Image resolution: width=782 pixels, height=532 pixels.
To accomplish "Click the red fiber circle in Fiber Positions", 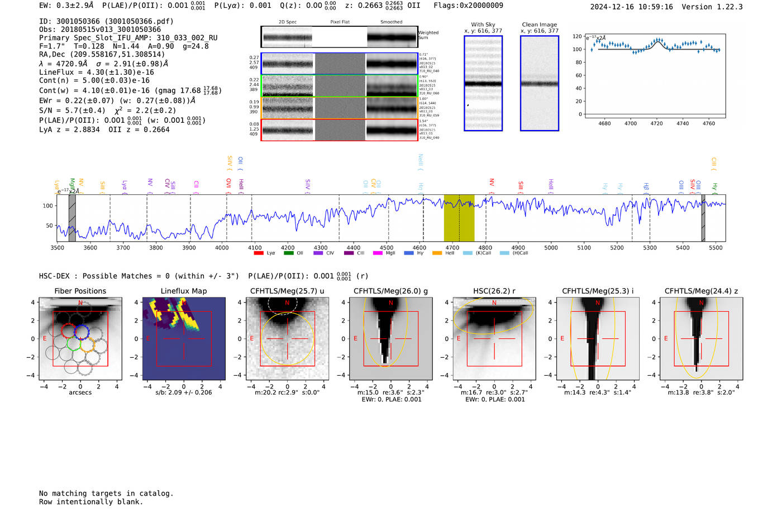I will [x=68, y=330].
